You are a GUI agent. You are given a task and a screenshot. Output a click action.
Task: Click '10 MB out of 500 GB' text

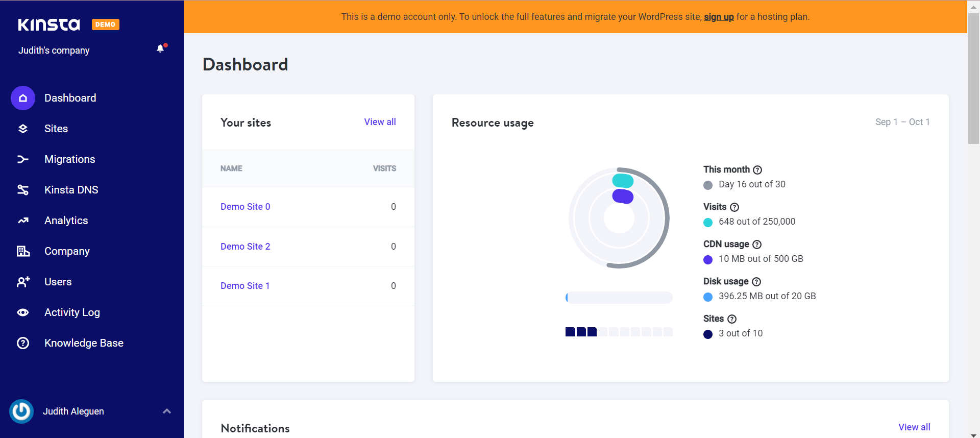point(761,259)
